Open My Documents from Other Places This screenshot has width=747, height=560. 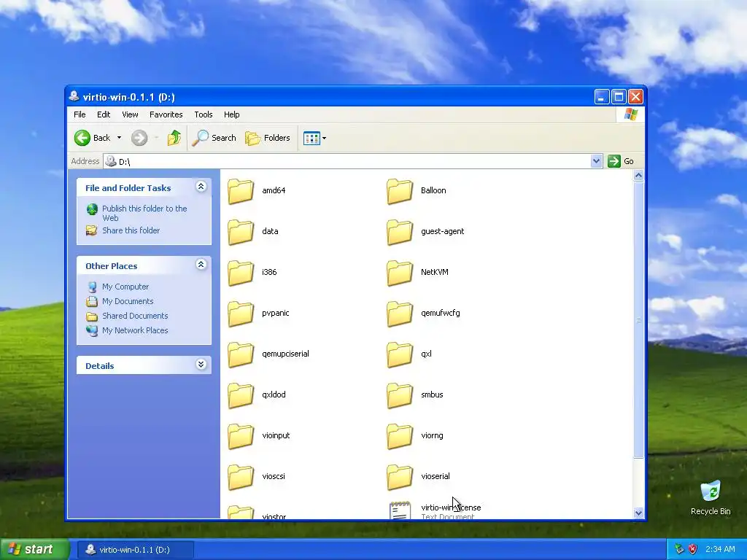coord(128,301)
